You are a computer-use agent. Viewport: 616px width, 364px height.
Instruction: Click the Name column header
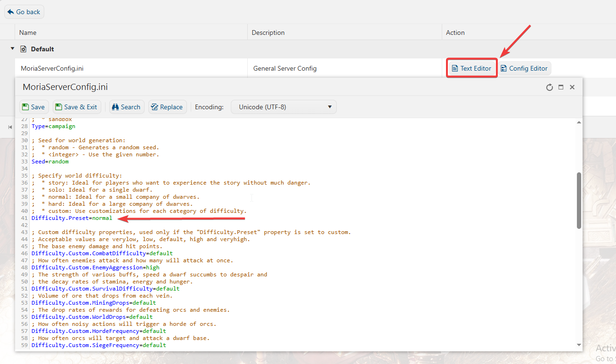pos(28,32)
